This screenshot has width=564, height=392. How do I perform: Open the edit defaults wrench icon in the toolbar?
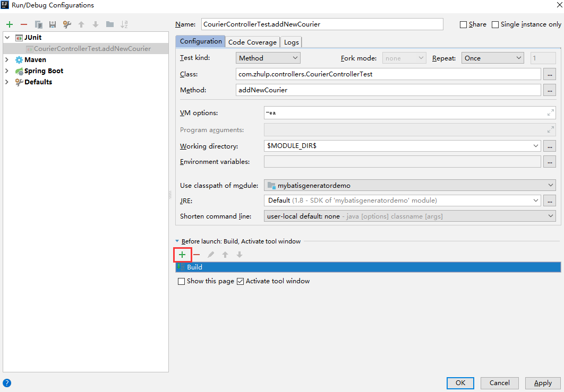[67, 24]
